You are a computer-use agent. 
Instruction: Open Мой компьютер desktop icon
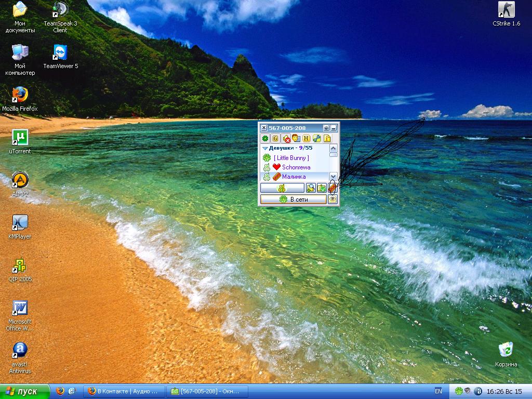point(20,60)
